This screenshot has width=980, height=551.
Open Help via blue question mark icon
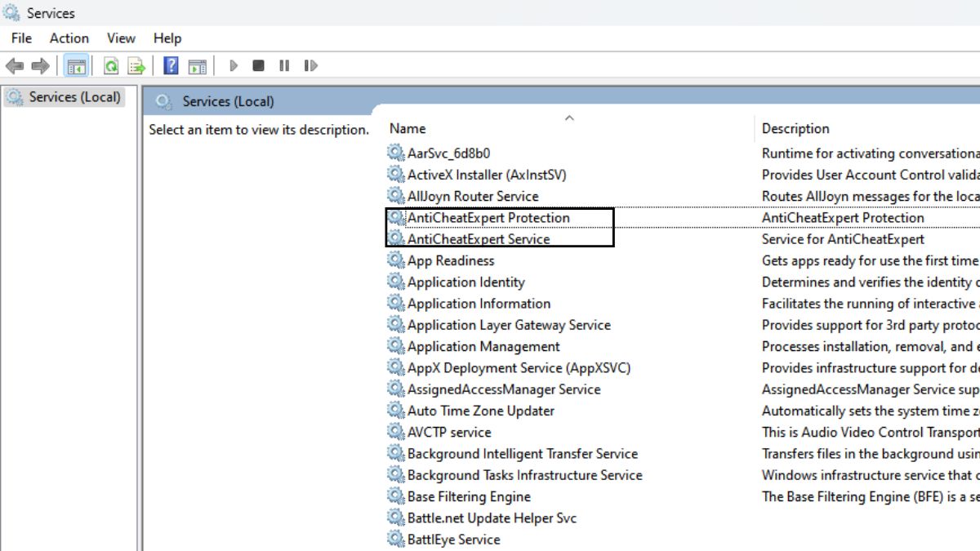point(171,66)
